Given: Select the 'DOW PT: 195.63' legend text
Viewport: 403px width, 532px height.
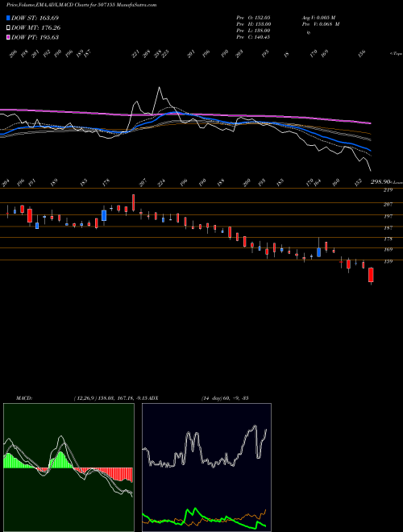Looking at the screenshot, I should pos(35,37).
